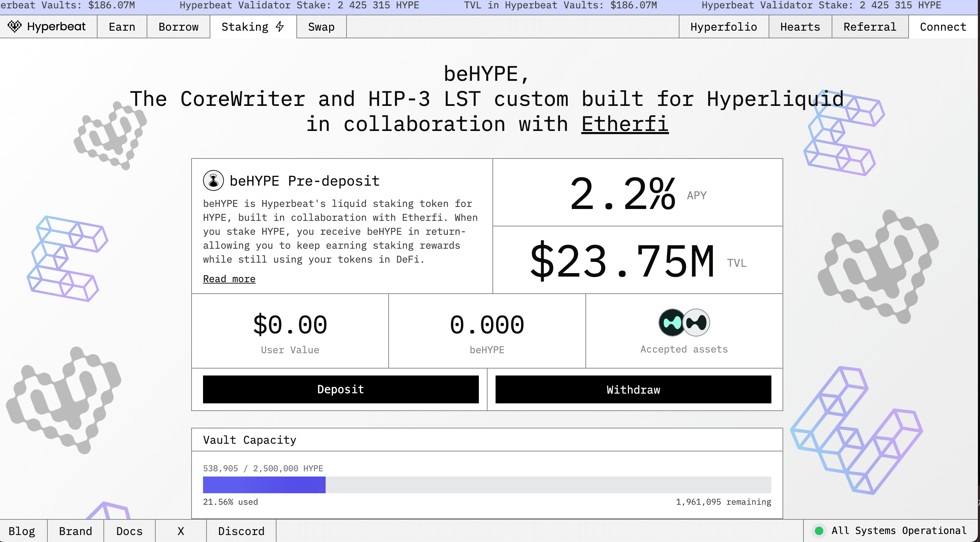
Task: Click All Systems Operational status
Action: (x=890, y=531)
